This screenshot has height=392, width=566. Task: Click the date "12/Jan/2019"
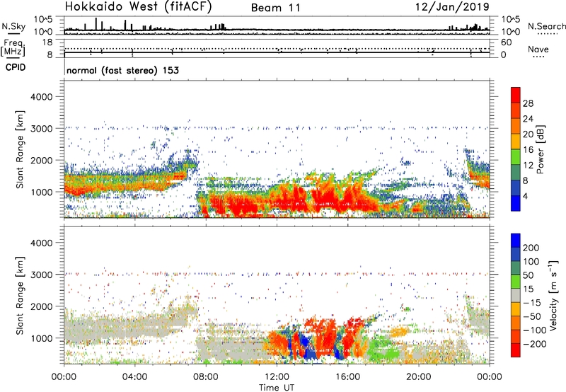[452, 6]
